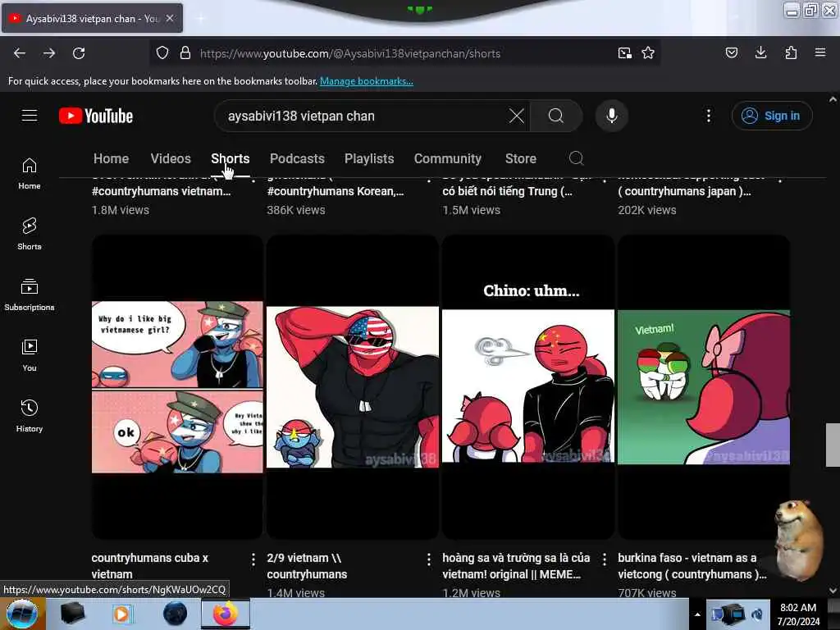Switch to the Podcasts tab
Viewport: 840px width, 630px height.
tap(297, 158)
